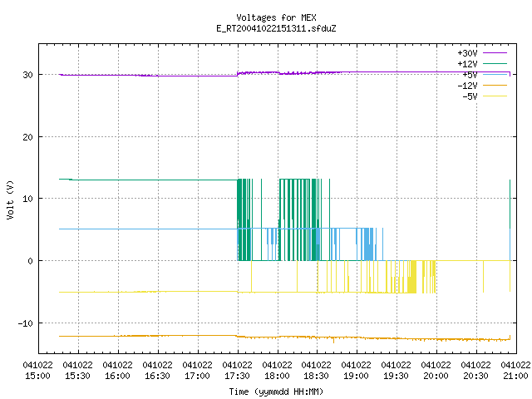Click the y-axis tick label '30'
The image size is (532, 399).
(x=27, y=75)
